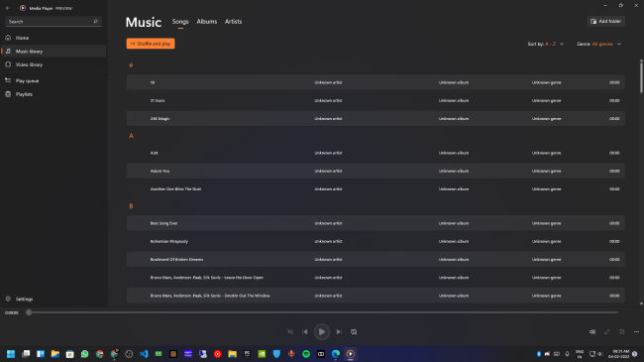Select the song 24K Magic
This screenshot has width=644, height=362.
[376, 118]
